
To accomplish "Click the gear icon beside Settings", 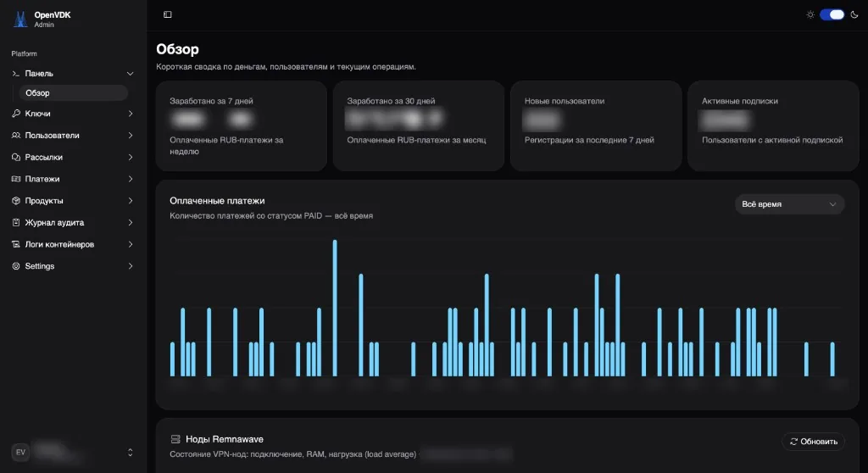I will point(15,266).
